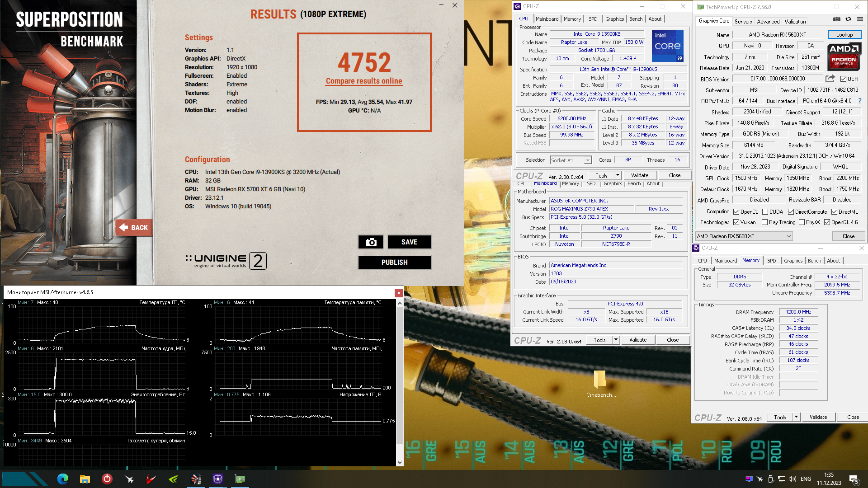868x488 pixels.
Task: Switch to the Advanced tab in GPU-Z
Action: [x=768, y=21]
